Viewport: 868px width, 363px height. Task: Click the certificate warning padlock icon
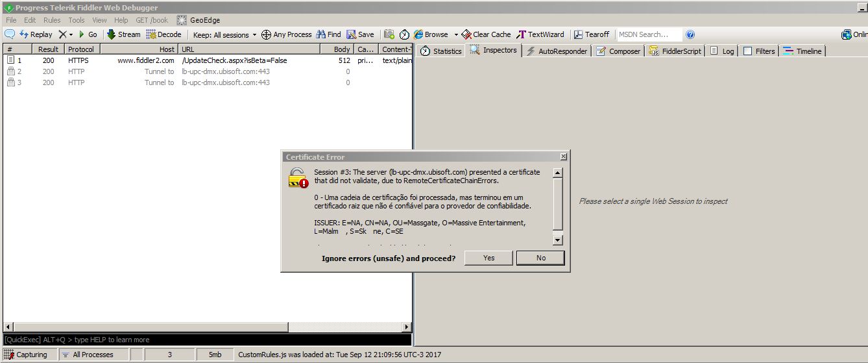[x=298, y=178]
